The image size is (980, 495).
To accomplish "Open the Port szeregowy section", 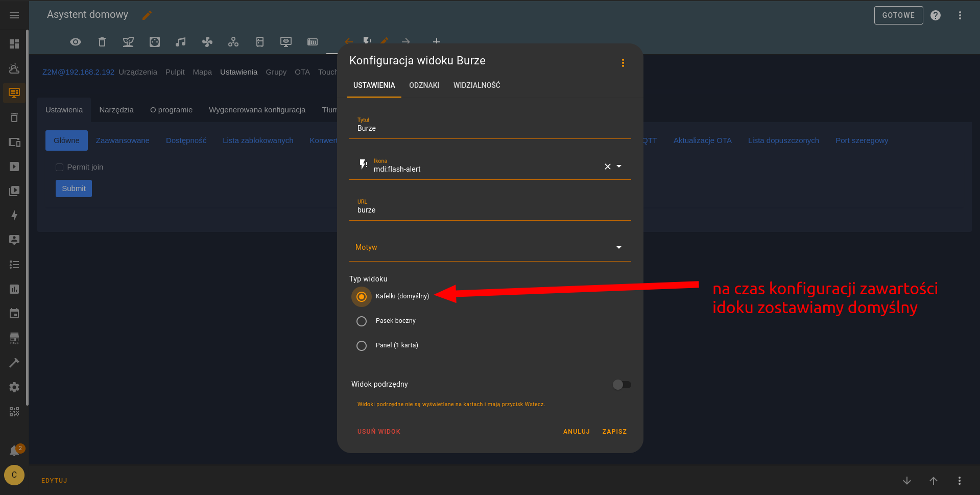I will point(862,140).
